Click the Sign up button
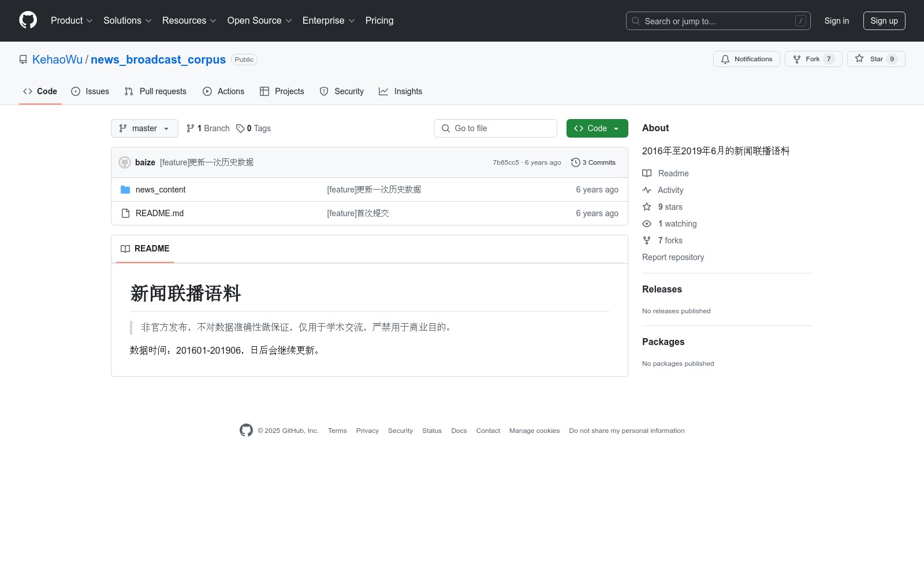The height and width of the screenshot is (578, 924). [x=884, y=21]
